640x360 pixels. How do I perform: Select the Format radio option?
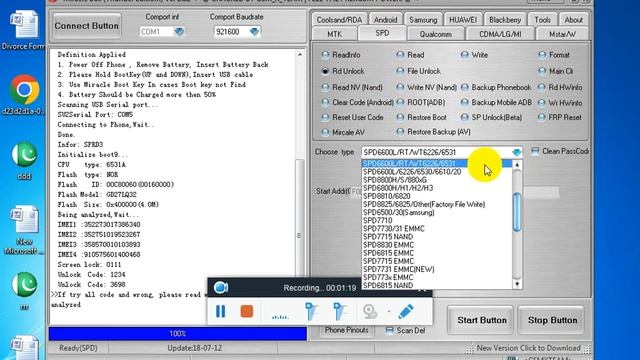coord(554,55)
